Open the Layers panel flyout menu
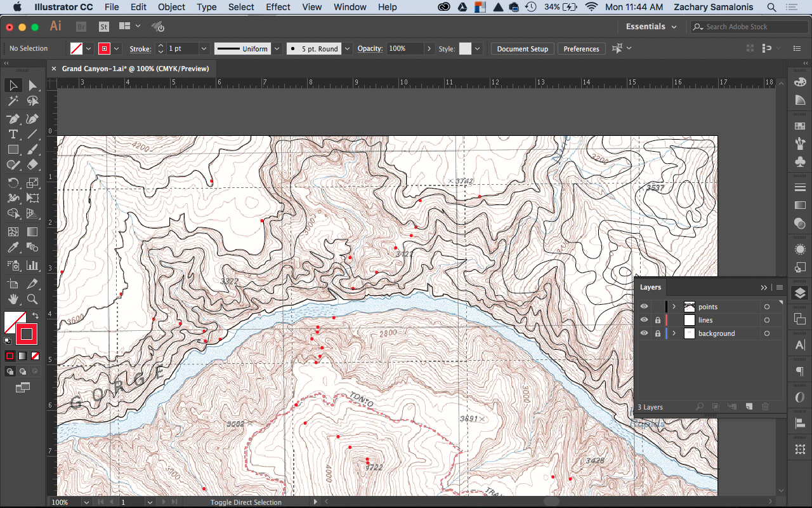812x508 pixels. [x=780, y=288]
